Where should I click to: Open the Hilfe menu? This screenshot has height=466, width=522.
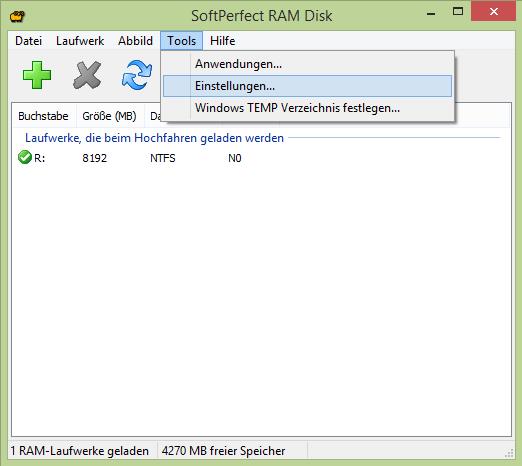(222, 41)
